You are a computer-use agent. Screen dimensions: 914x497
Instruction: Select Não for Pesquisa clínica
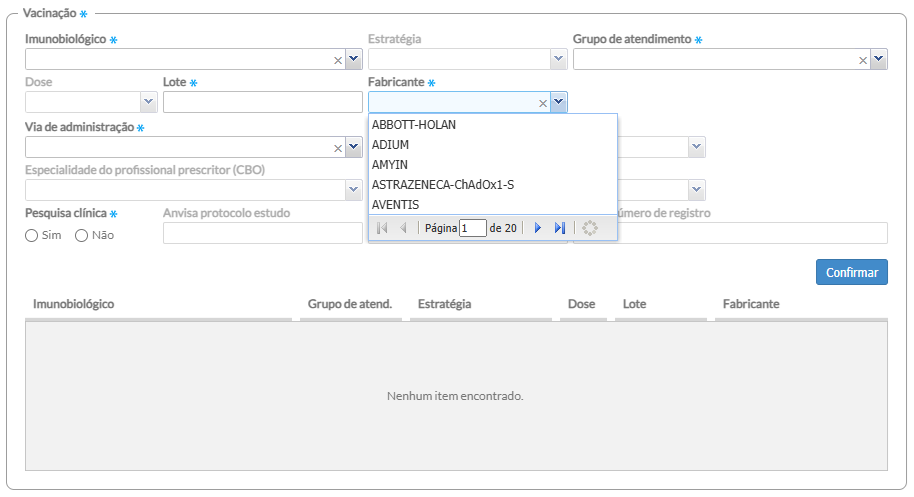82,235
